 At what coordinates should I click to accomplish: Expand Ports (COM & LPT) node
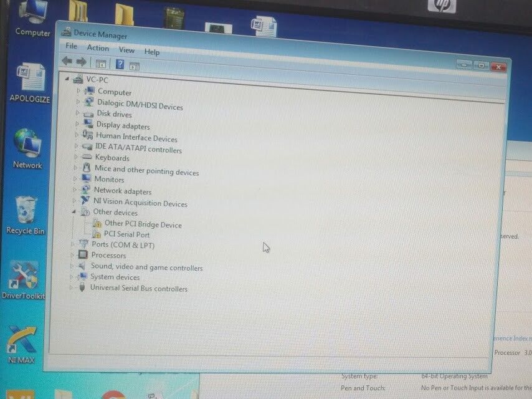pos(73,244)
